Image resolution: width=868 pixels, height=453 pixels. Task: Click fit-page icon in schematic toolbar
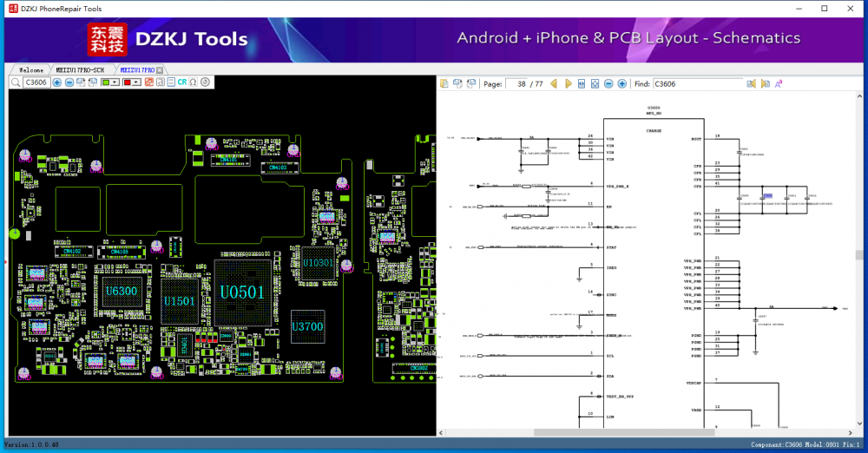click(595, 84)
